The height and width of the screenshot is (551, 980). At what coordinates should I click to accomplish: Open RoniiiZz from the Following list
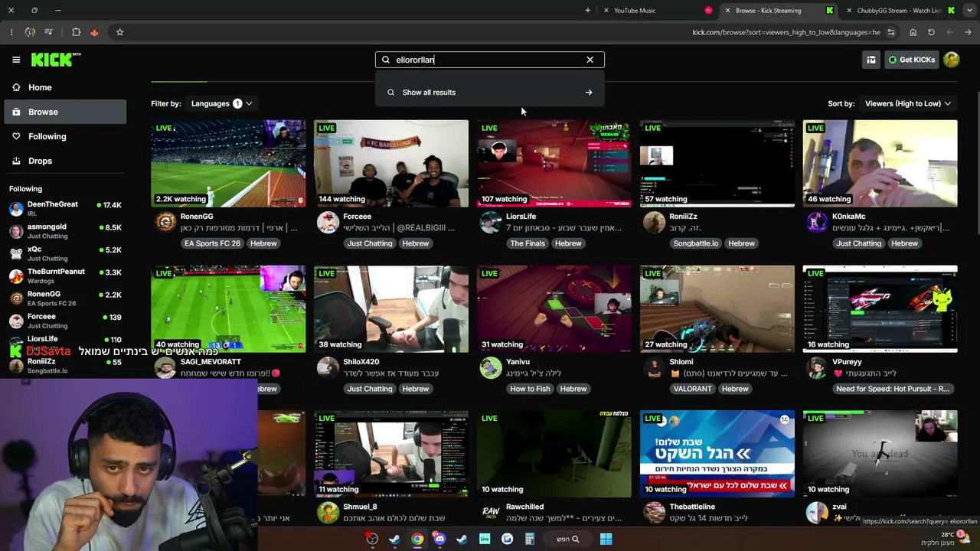coord(65,366)
